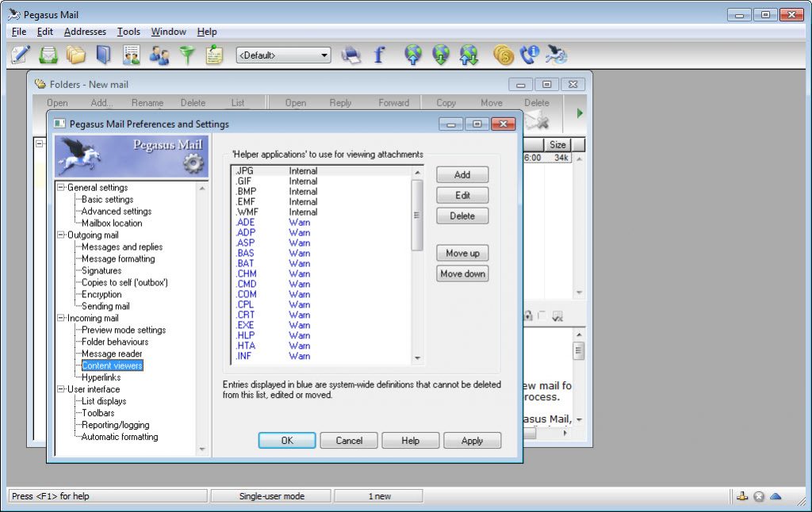812x512 pixels.
Task: Collapse the User interface tree node
Action: [x=60, y=389]
